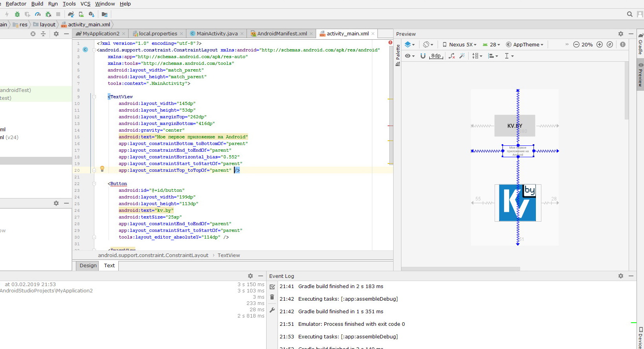Click Search Everywhere magnifier icon
644x349 pixels.
click(630, 14)
